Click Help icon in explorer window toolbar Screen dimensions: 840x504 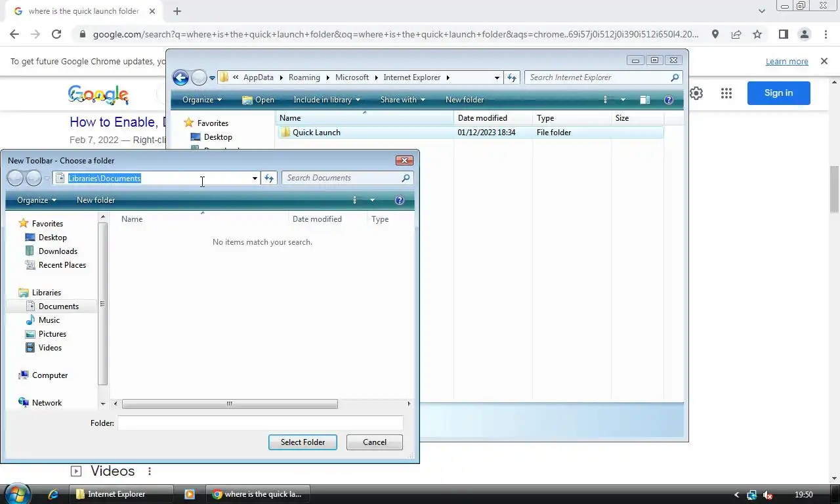point(669,100)
